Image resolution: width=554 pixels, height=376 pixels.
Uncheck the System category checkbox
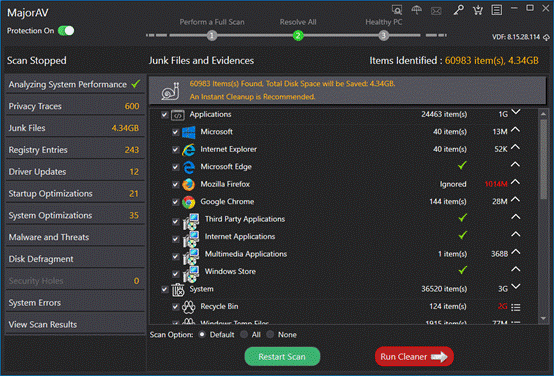pos(164,289)
